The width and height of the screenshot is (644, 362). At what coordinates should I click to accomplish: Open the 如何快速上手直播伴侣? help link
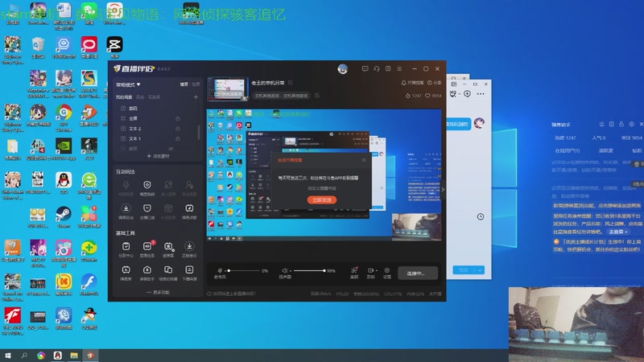point(231,294)
